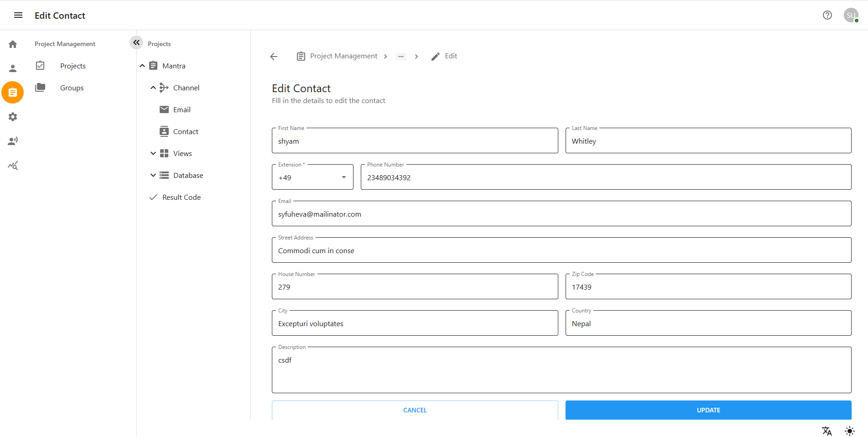The width and height of the screenshot is (868, 437).
Task: Click CANCEL to discard changes
Action: coord(415,410)
